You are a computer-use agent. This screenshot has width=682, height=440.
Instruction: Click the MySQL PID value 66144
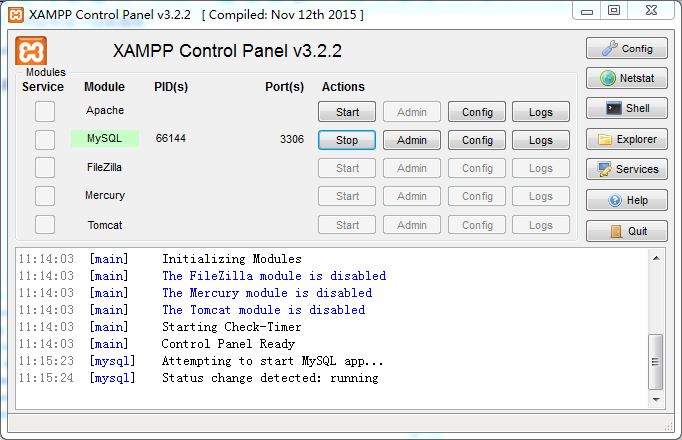tap(170, 138)
